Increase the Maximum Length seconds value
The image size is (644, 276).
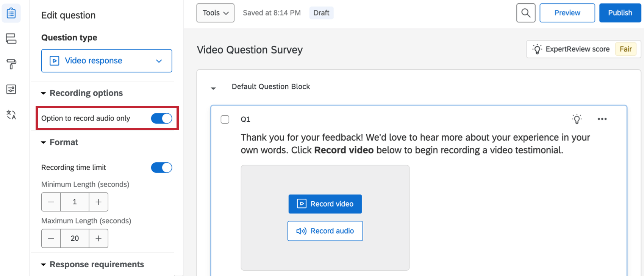point(98,238)
